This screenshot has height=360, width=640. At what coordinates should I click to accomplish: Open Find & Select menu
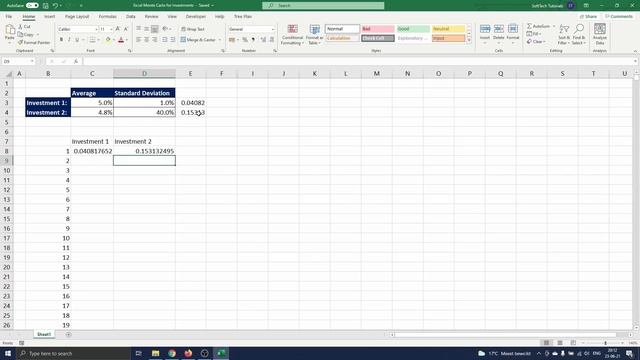point(579,35)
